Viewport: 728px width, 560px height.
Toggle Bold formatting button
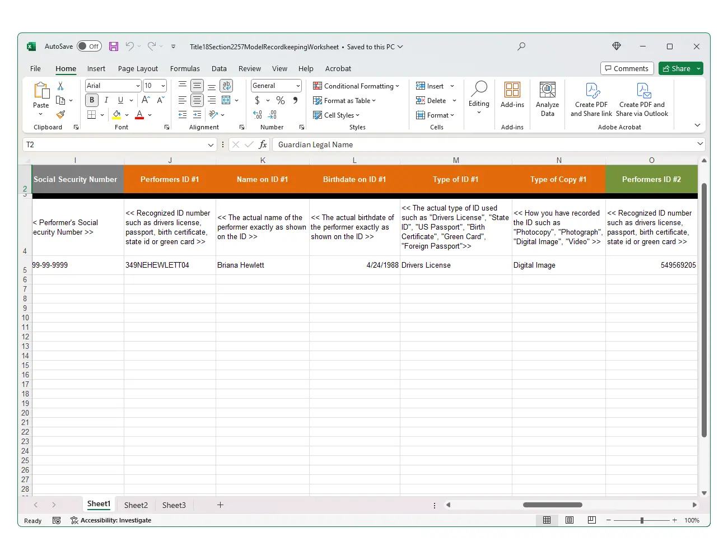coord(91,100)
